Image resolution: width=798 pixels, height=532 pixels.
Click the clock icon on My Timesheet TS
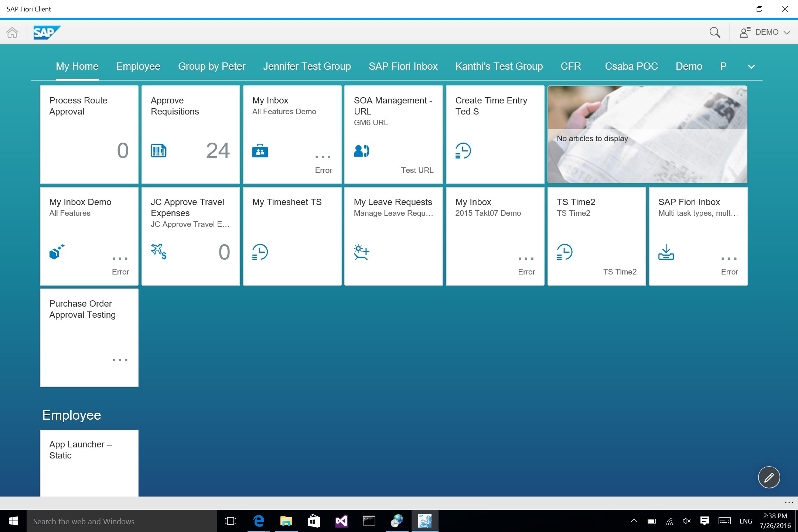click(x=260, y=252)
